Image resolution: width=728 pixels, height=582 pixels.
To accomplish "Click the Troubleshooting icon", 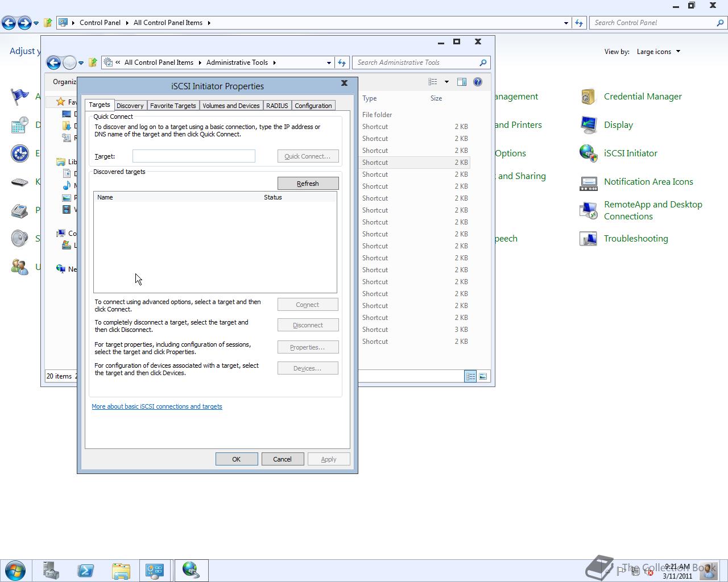I will tap(588, 239).
